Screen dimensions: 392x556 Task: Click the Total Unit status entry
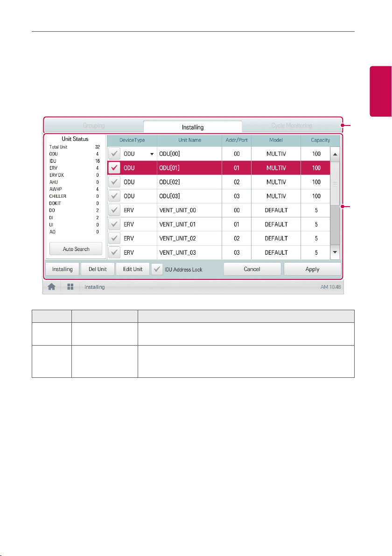(x=75, y=147)
